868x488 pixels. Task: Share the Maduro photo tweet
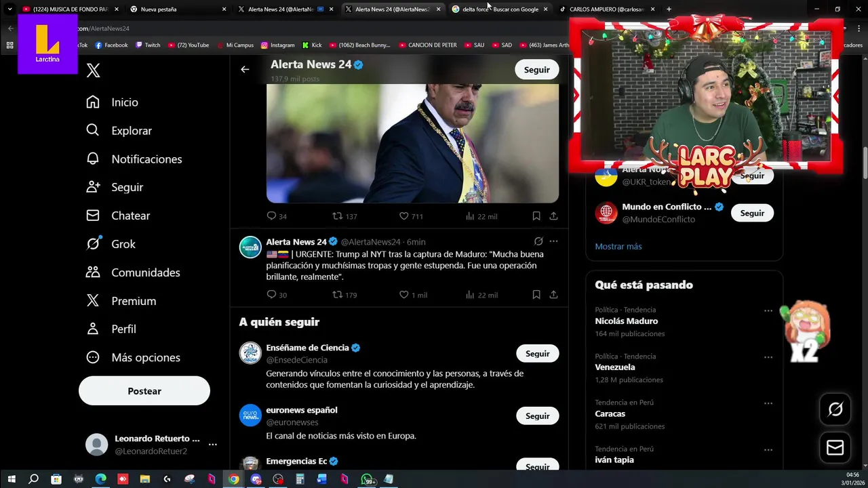[x=553, y=216]
